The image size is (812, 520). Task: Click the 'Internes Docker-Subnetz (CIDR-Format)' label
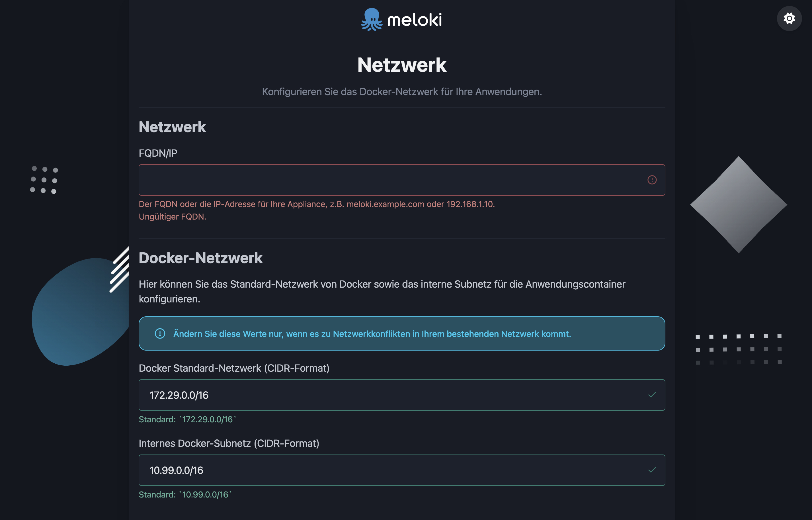coord(229,443)
